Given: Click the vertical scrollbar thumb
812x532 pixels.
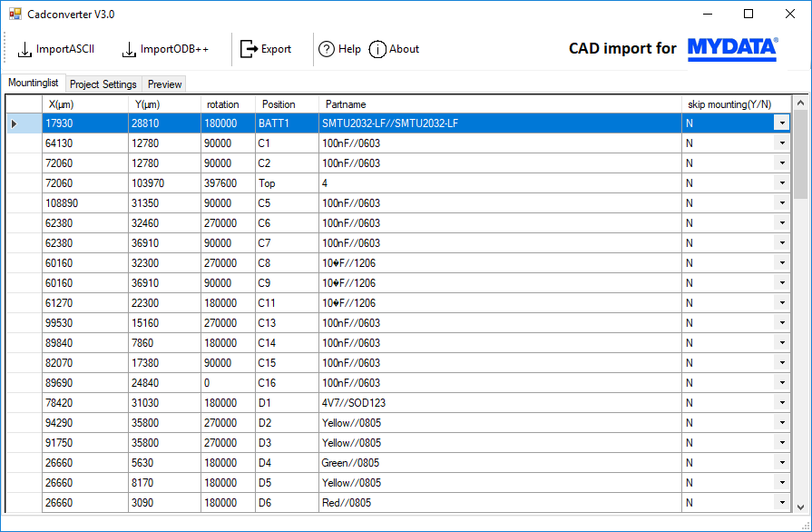Looking at the screenshot, I should tap(800, 154).
